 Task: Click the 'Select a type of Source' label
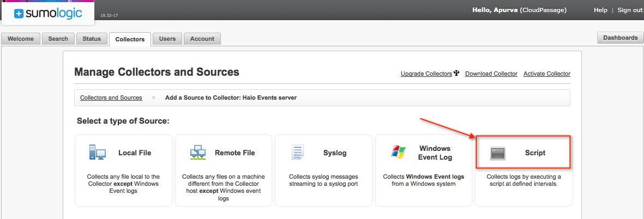(x=123, y=121)
